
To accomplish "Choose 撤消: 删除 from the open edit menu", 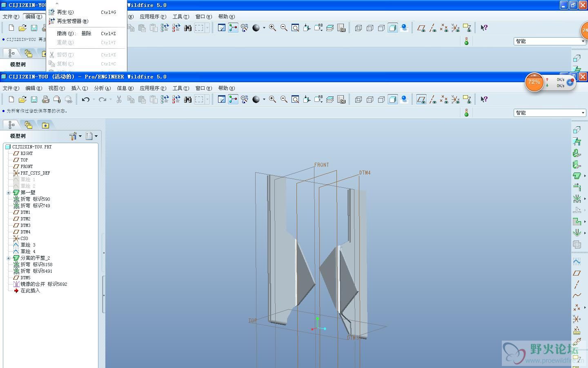I will coord(86,34).
